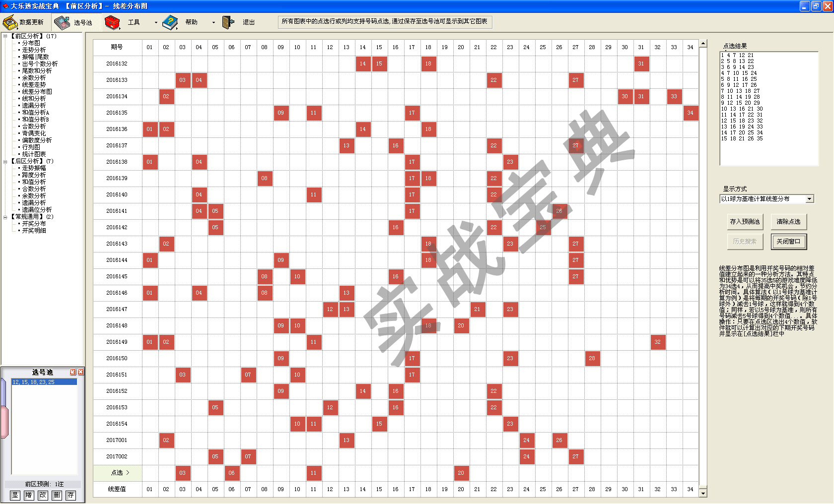Toggle cell 06 in the 点选 row
Viewport: 834px width, 504px height.
pos(231,473)
